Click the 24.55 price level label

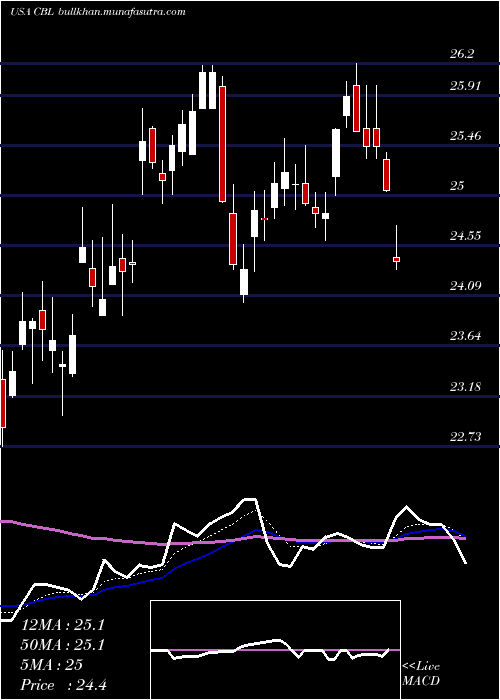(465, 235)
